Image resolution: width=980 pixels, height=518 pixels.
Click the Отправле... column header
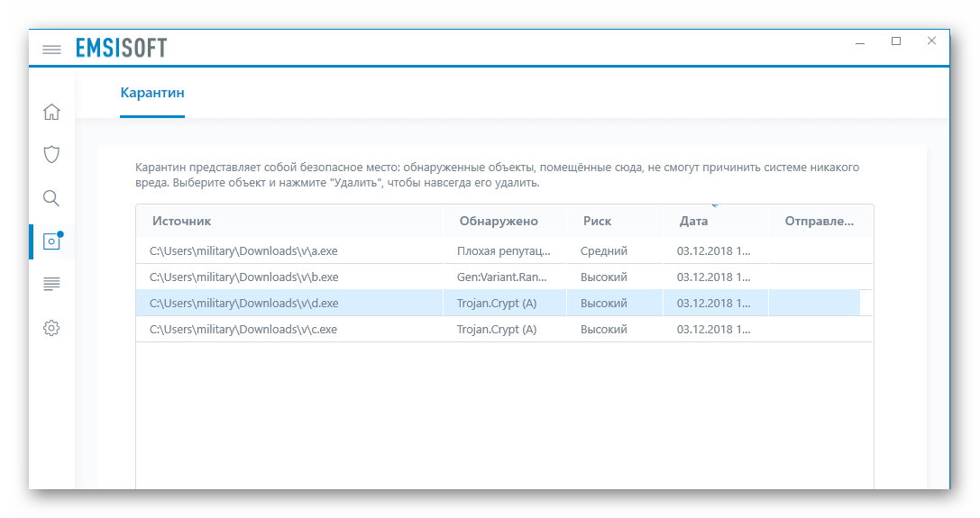click(x=820, y=222)
